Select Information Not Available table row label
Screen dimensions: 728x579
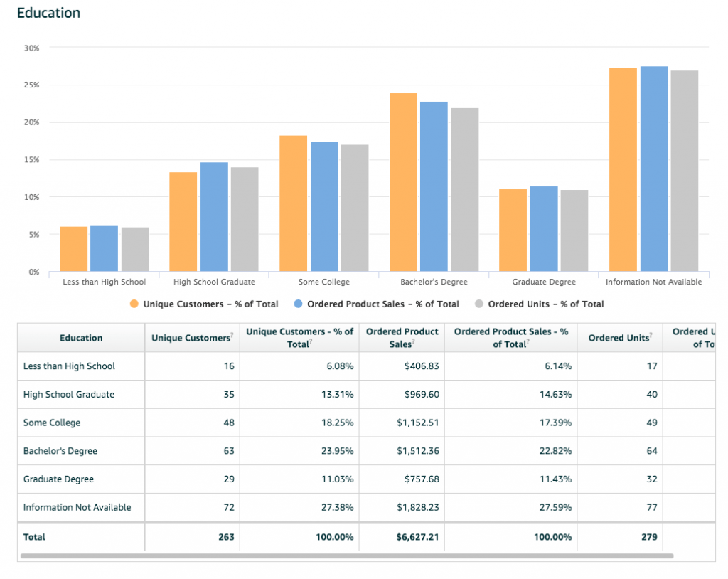[77, 507]
